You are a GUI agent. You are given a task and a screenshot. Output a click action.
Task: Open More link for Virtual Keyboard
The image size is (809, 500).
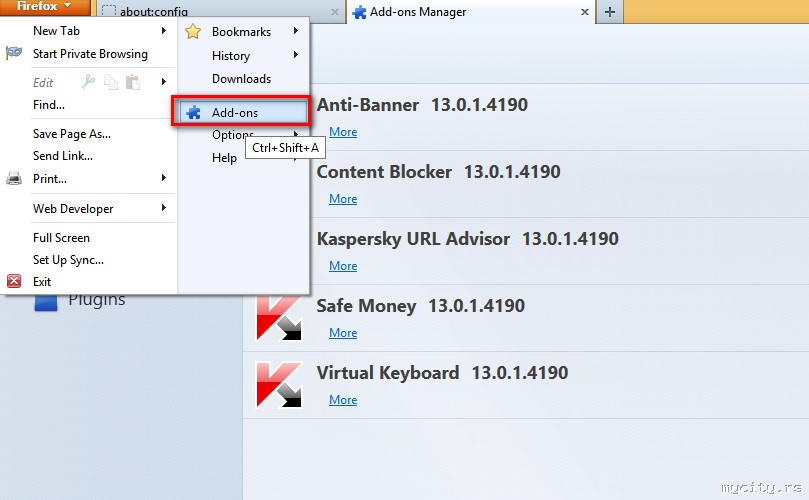(343, 400)
